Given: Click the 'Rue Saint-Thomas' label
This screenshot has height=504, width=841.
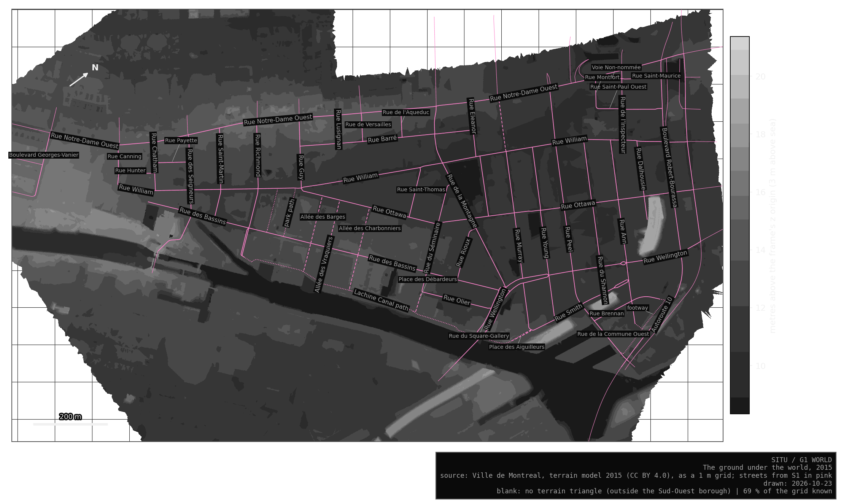Looking at the screenshot, I should click(x=421, y=190).
